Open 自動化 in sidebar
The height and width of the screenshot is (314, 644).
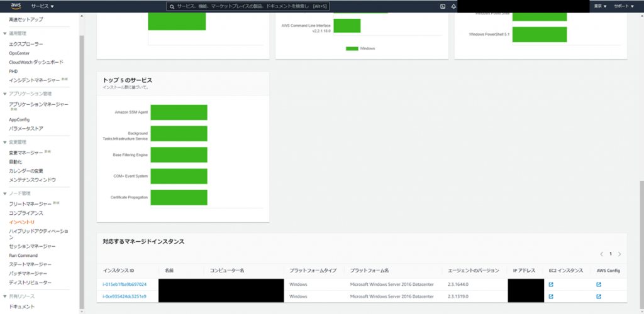coord(14,162)
